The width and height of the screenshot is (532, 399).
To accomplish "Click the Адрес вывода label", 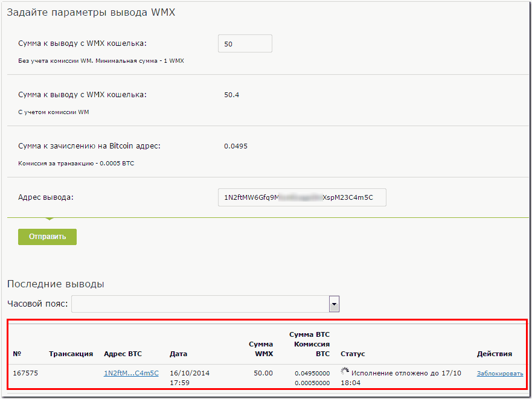I will pos(46,197).
